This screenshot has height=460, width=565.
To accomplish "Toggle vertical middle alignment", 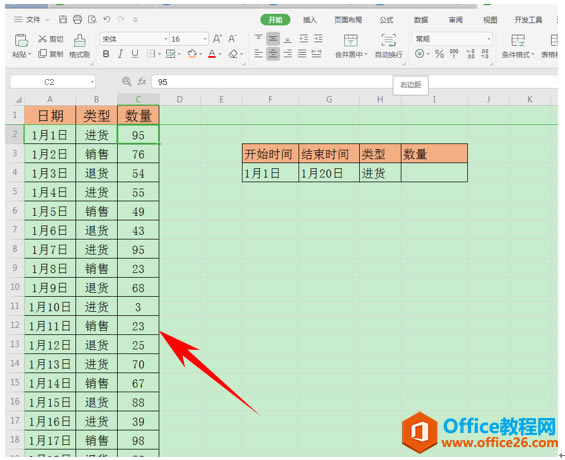I will pyautogui.click(x=273, y=39).
